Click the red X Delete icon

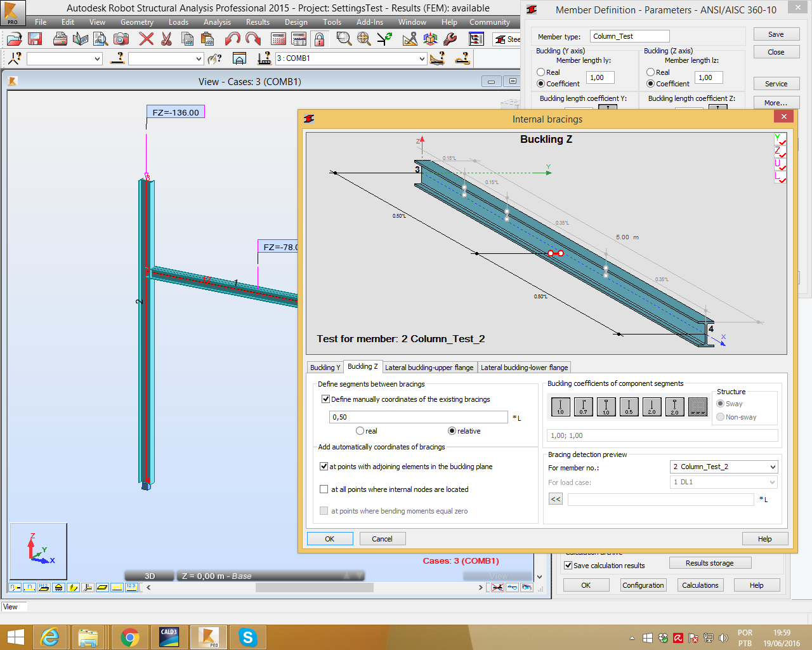[x=147, y=39]
